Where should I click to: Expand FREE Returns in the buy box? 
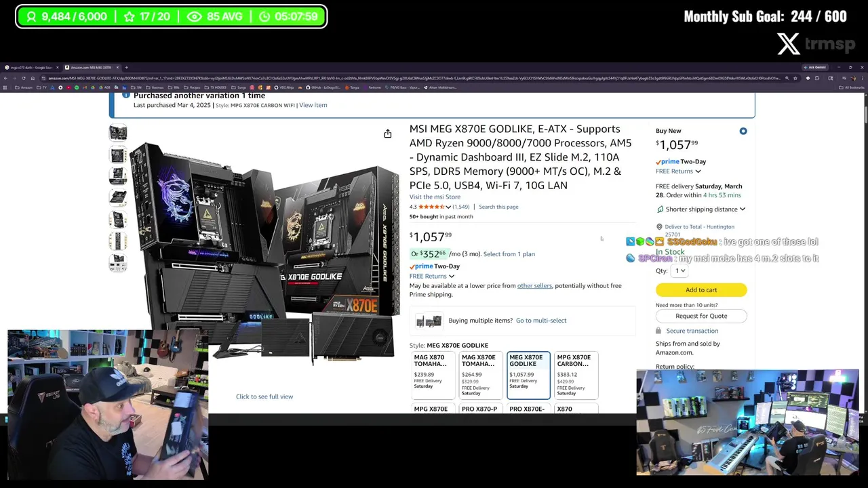click(678, 171)
